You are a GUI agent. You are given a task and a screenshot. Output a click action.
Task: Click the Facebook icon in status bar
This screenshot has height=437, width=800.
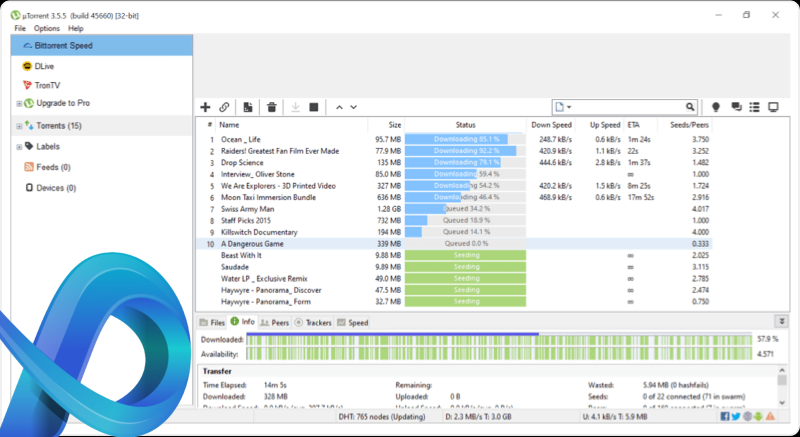coord(724,417)
